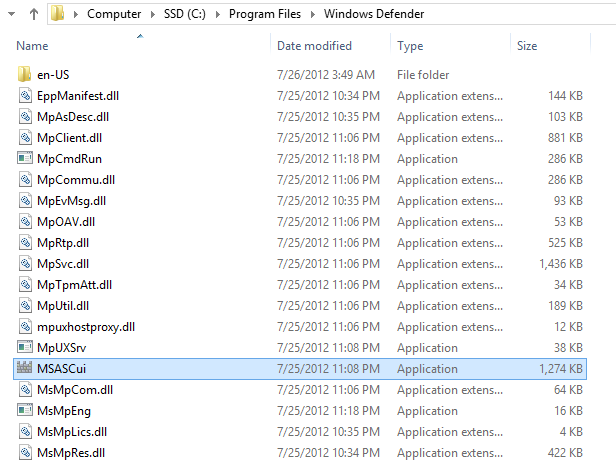Click the 881 KB size of MpClient.dll

tap(565, 138)
